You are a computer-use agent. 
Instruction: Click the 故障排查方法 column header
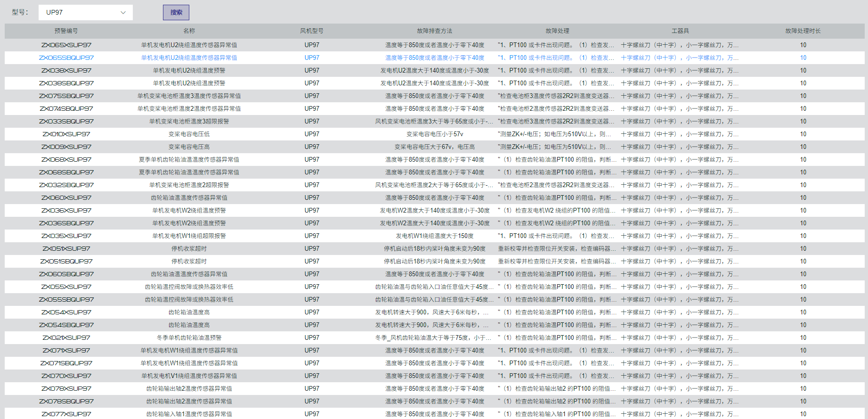[x=434, y=31]
